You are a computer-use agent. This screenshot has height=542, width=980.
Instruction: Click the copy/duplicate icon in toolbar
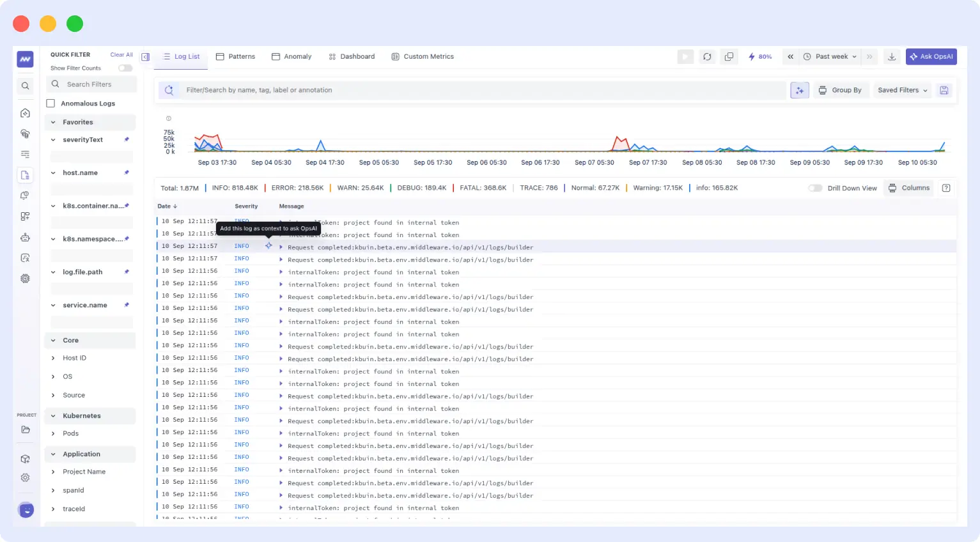(729, 57)
